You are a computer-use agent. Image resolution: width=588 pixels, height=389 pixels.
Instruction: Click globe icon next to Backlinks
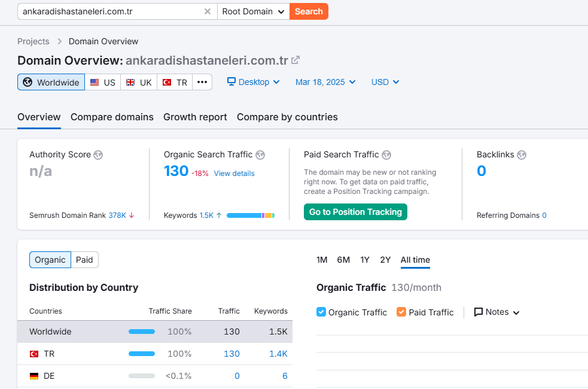[x=522, y=155]
